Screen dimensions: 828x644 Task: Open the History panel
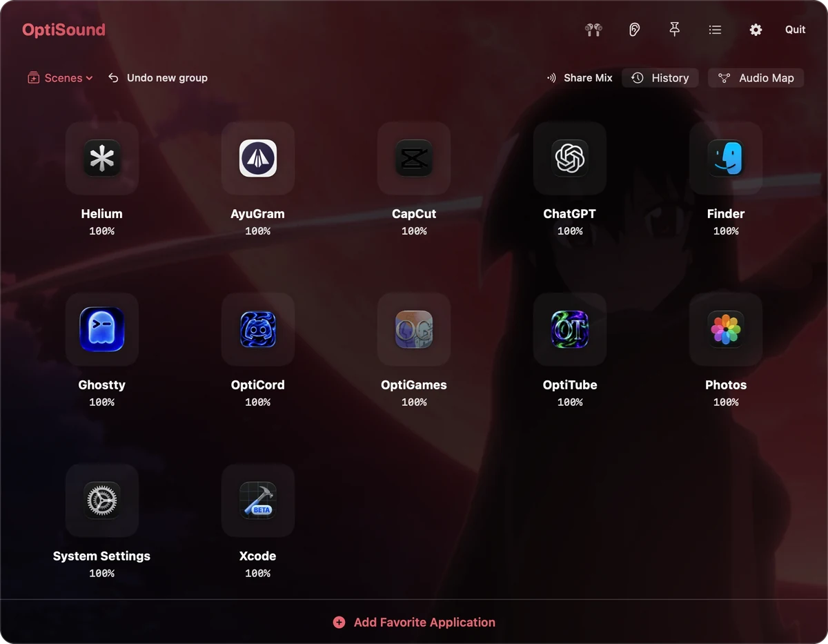[x=660, y=78]
